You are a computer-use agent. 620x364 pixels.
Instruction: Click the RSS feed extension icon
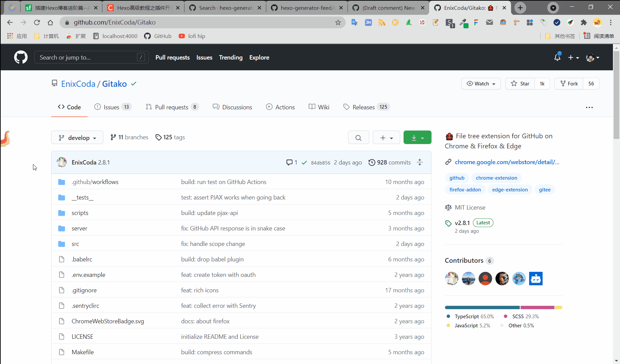[x=382, y=22]
